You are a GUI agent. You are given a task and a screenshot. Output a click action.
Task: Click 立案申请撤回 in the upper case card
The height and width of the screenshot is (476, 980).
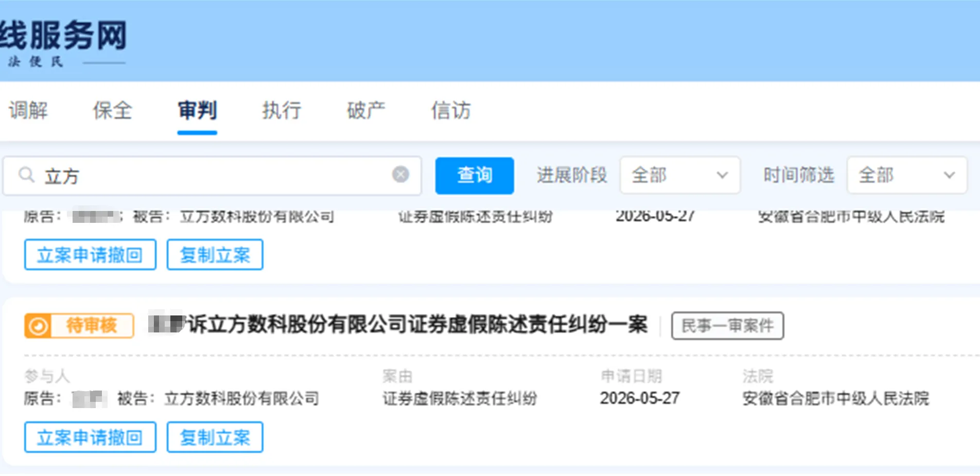[x=90, y=255]
